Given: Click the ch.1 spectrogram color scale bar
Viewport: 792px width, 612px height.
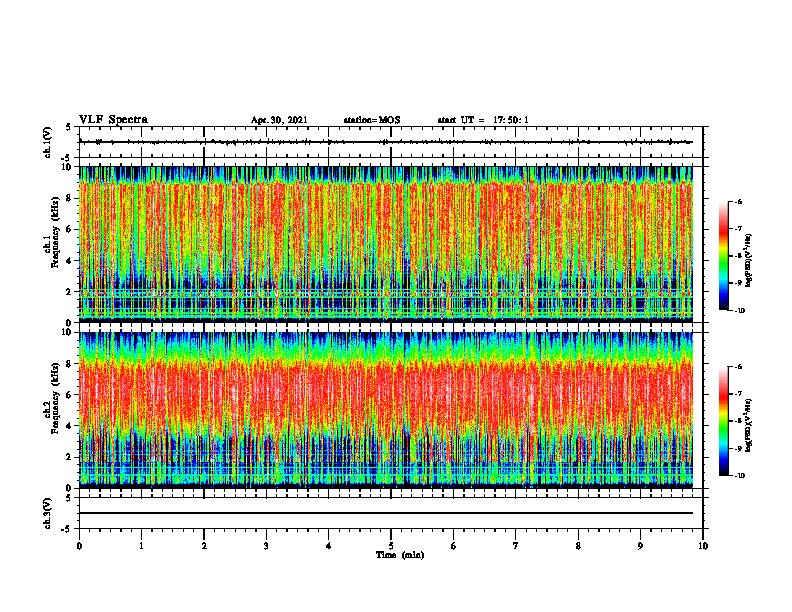Looking at the screenshot, I should tap(723, 256).
